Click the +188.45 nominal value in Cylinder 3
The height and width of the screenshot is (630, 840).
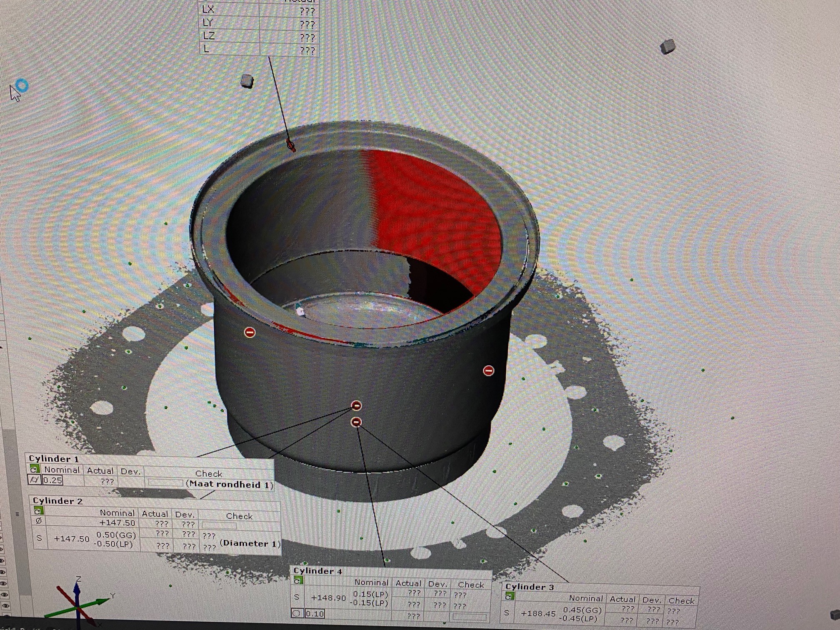pos(538,613)
